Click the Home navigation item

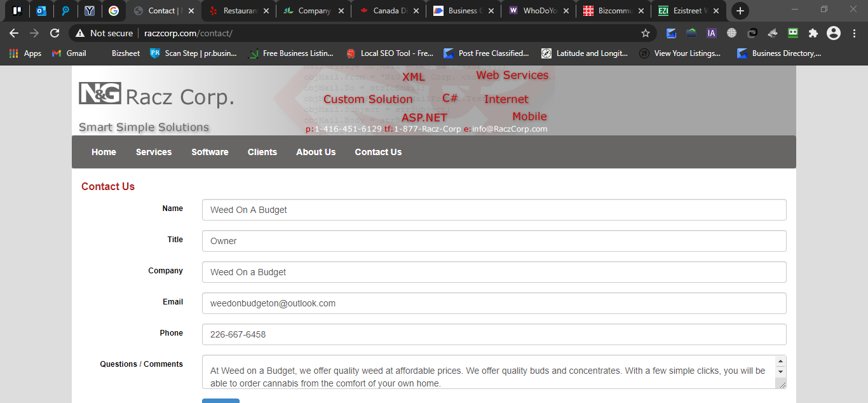104,152
